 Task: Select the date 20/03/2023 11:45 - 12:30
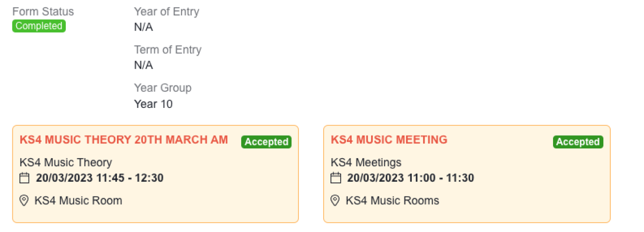(x=99, y=178)
